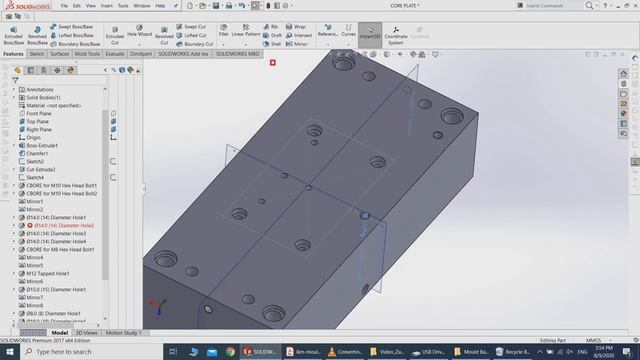
Task: Click the Intersect tool
Action: tap(299, 36)
